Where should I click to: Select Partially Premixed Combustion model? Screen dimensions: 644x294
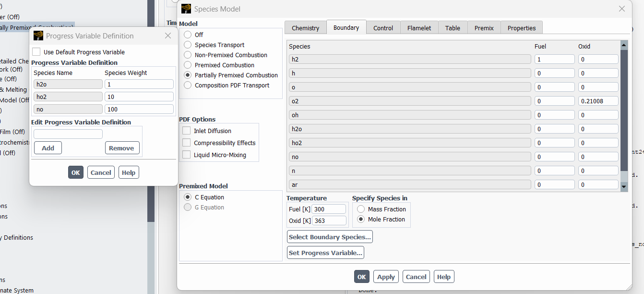click(x=188, y=75)
